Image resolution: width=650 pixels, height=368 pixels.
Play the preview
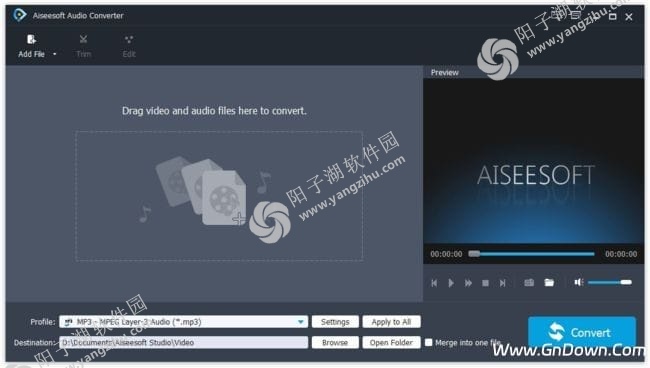coord(451,283)
